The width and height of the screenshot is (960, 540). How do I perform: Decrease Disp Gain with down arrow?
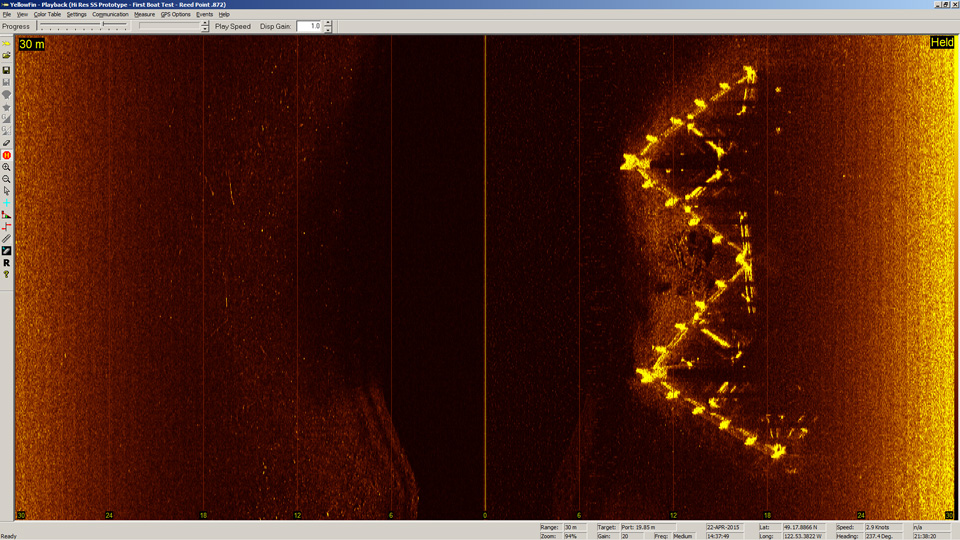(328, 29)
